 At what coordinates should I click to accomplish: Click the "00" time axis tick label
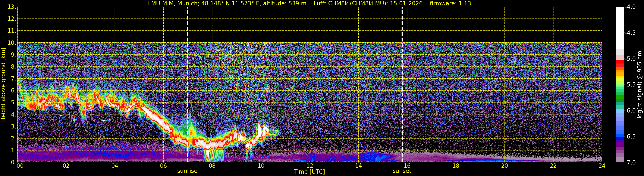click(20, 166)
